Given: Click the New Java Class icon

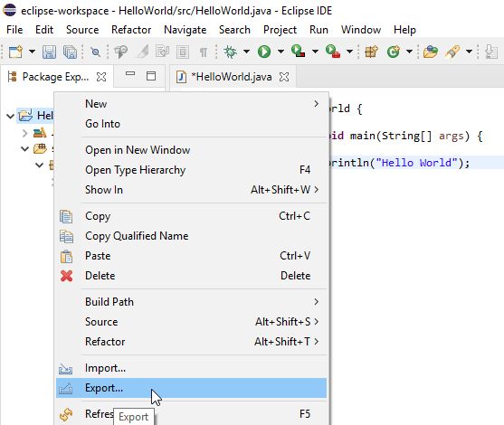Looking at the screenshot, I should (x=393, y=52).
